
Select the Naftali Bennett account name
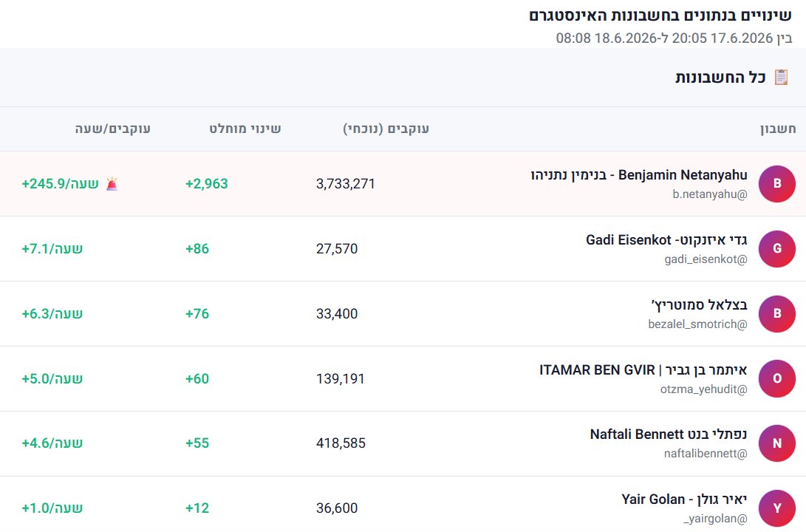tap(669, 434)
